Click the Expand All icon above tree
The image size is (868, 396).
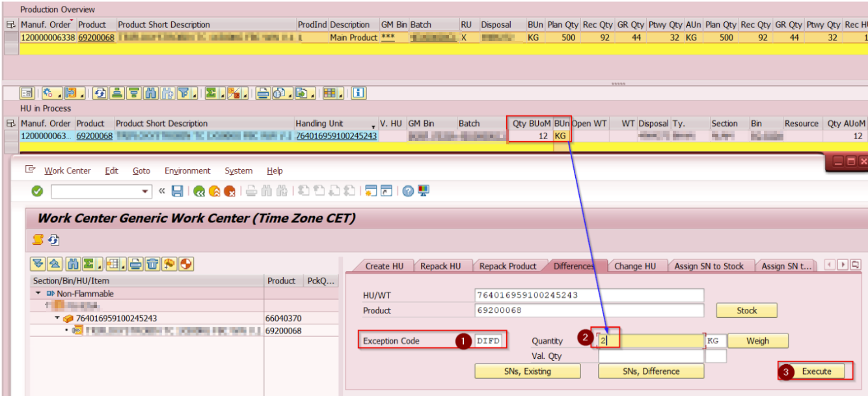point(38,264)
